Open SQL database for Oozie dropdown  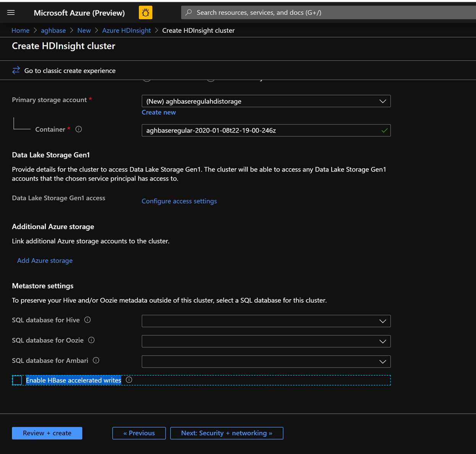click(x=266, y=341)
